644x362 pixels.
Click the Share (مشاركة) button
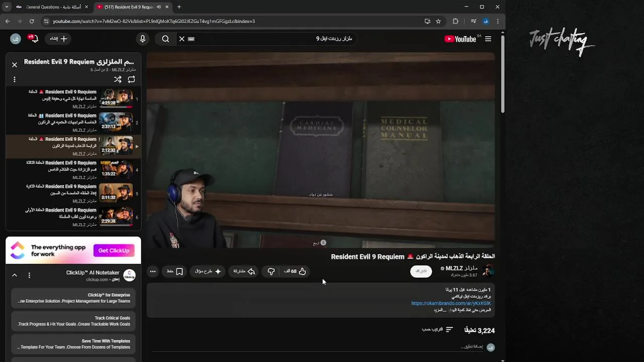coord(244,271)
